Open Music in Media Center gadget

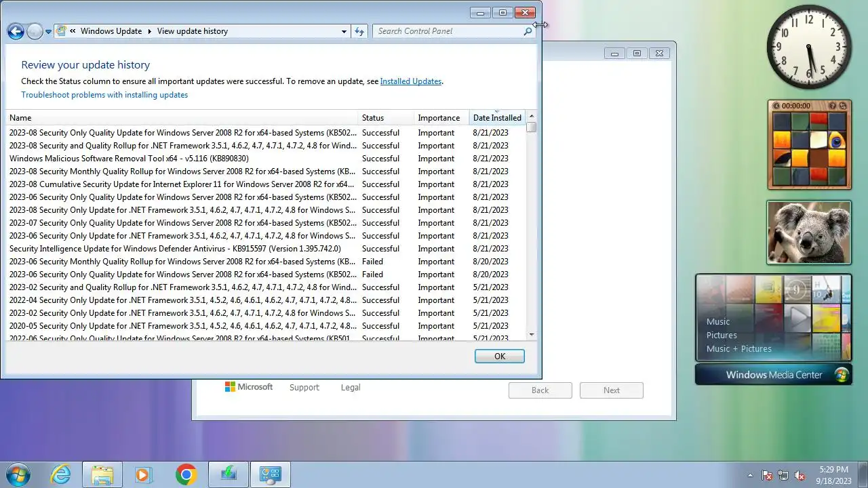[718, 322]
